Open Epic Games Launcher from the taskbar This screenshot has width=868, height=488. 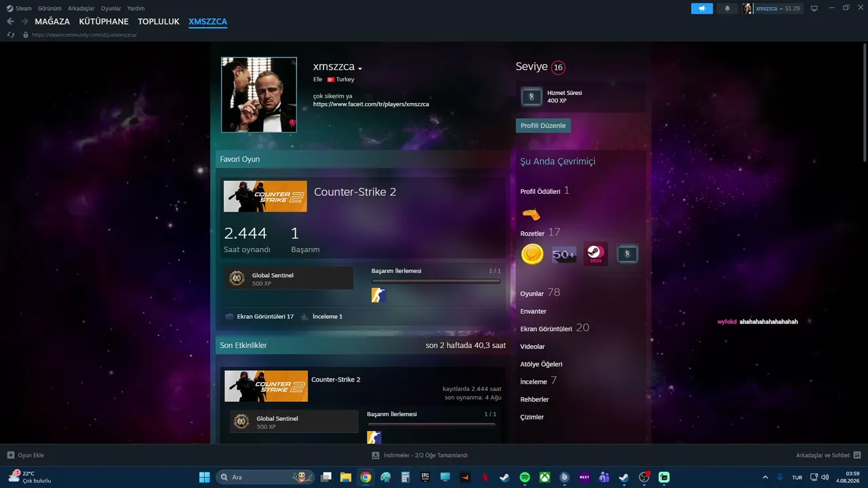(x=425, y=477)
